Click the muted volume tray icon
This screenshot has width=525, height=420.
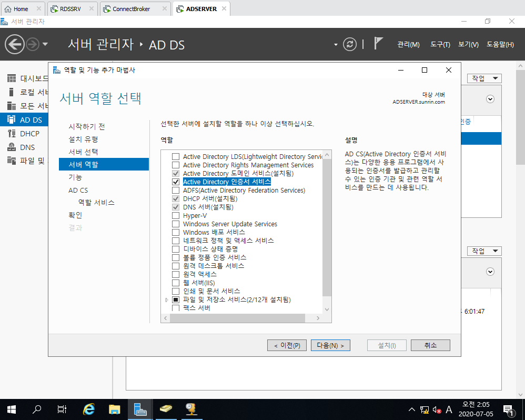click(437, 410)
